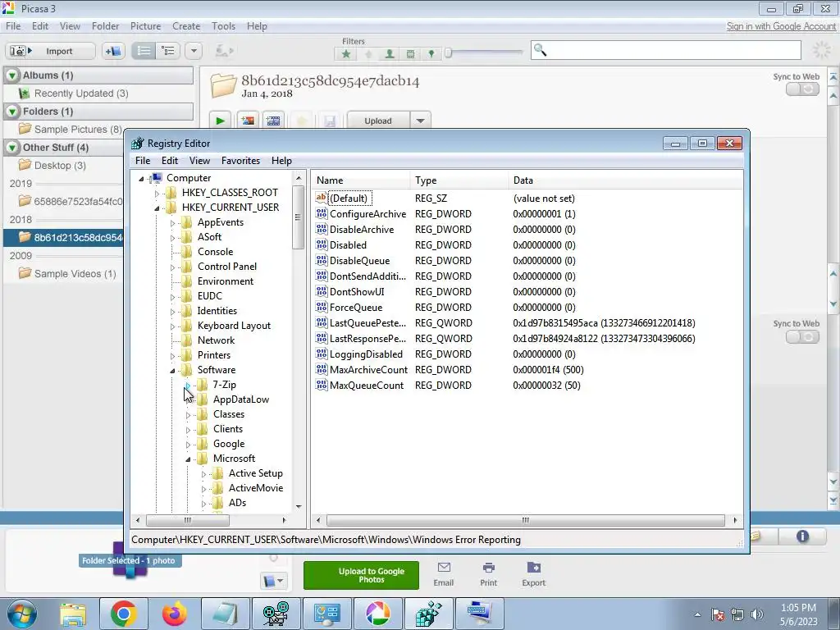Collapse the Other Stuff section

pos(12,148)
